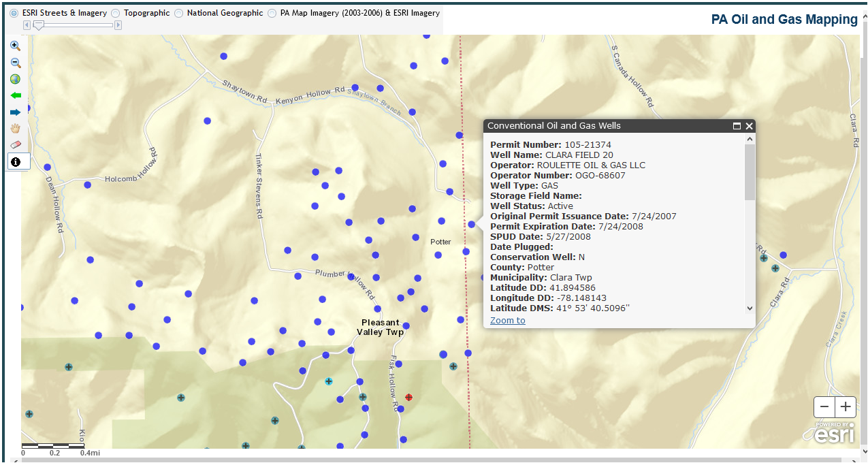This screenshot has height=463, width=868.
Task: Click the popup scrollbar up arrow
Action: tap(750, 139)
